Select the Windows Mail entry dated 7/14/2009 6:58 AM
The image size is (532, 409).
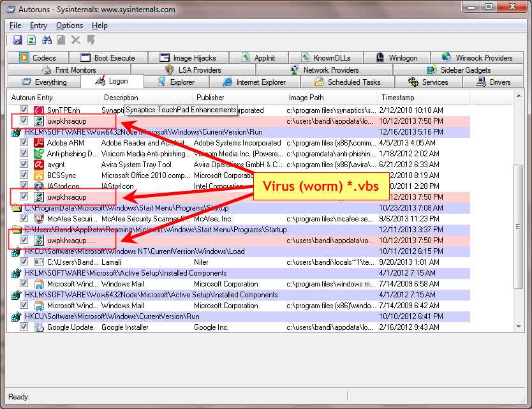point(240,284)
